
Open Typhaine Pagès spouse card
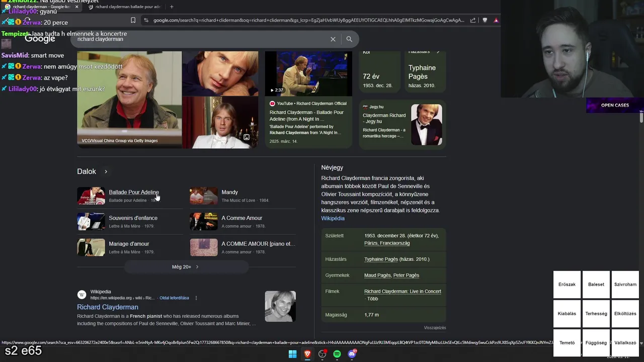click(x=425, y=72)
